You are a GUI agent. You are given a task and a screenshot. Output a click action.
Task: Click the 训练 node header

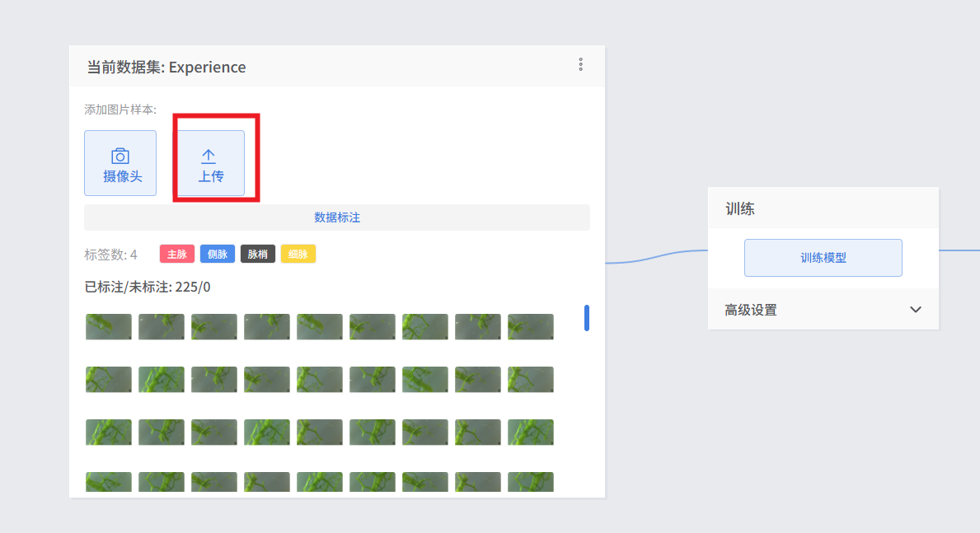740,209
